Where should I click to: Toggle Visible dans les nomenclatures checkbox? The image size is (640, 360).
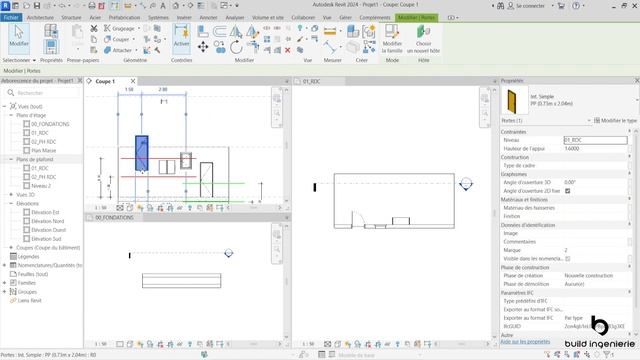click(567, 258)
